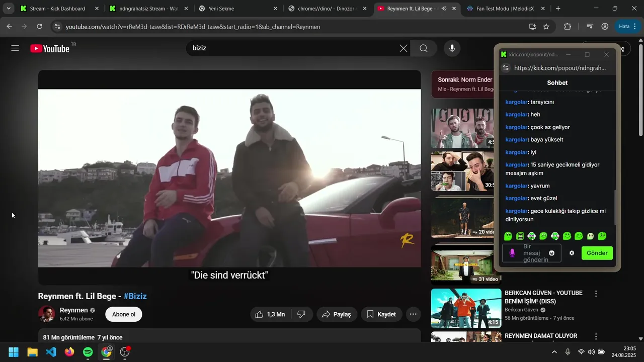Reload the YouTube page
Screen dimensions: 644x362
click(39, 26)
